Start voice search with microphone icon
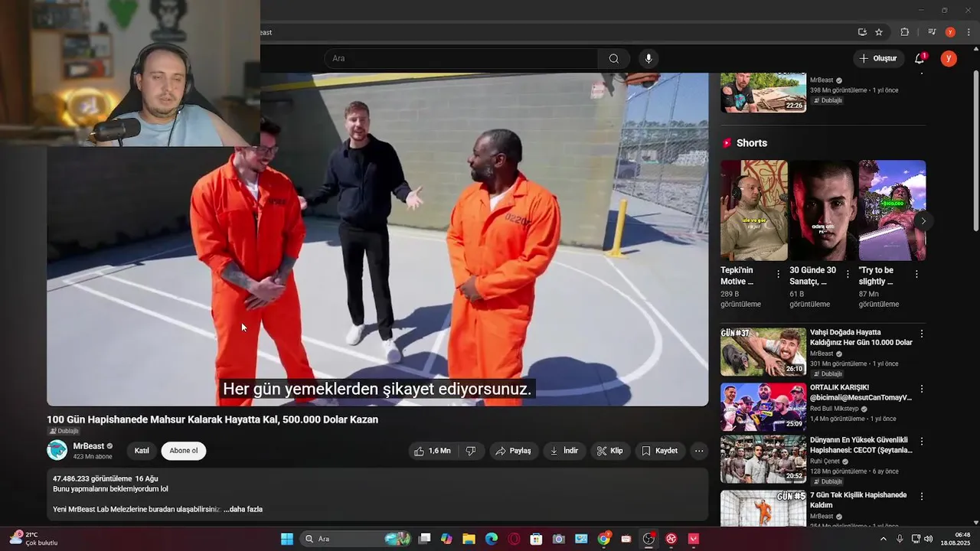Viewport: 980px width, 551px height. 648,59
